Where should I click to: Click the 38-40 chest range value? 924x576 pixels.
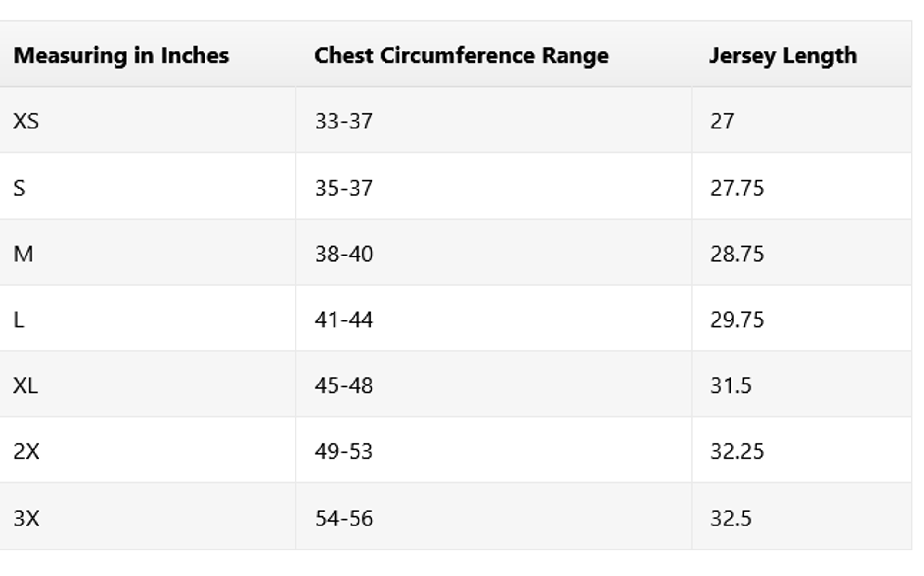[x=344, y=254]
